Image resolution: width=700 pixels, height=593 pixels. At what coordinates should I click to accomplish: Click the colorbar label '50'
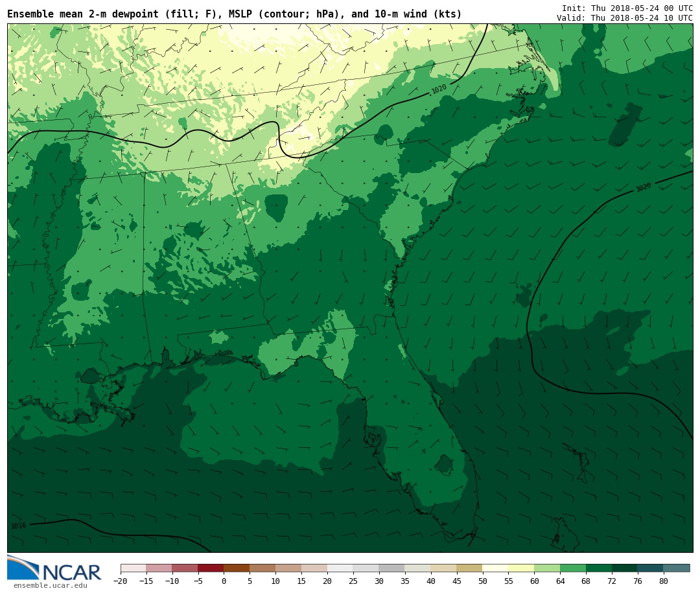pyautogui.click(x=483, y=581)
